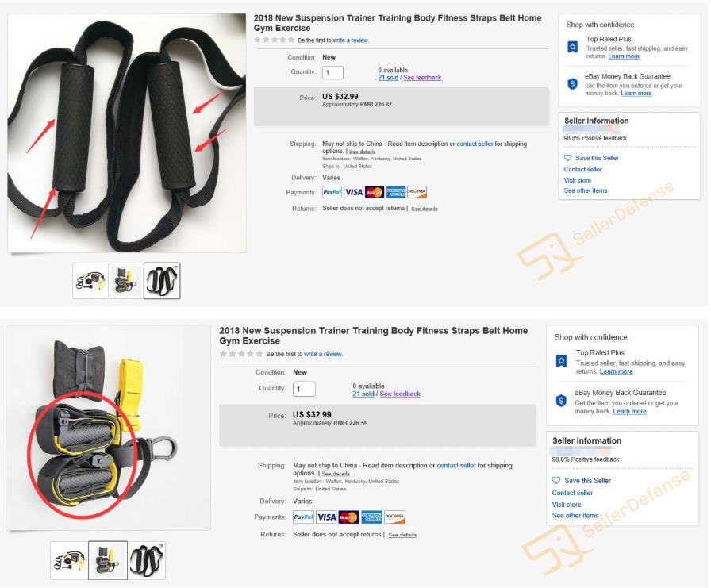Click the Discover card icon in top listing
This screenshot has height=588, width=711.
417,192
